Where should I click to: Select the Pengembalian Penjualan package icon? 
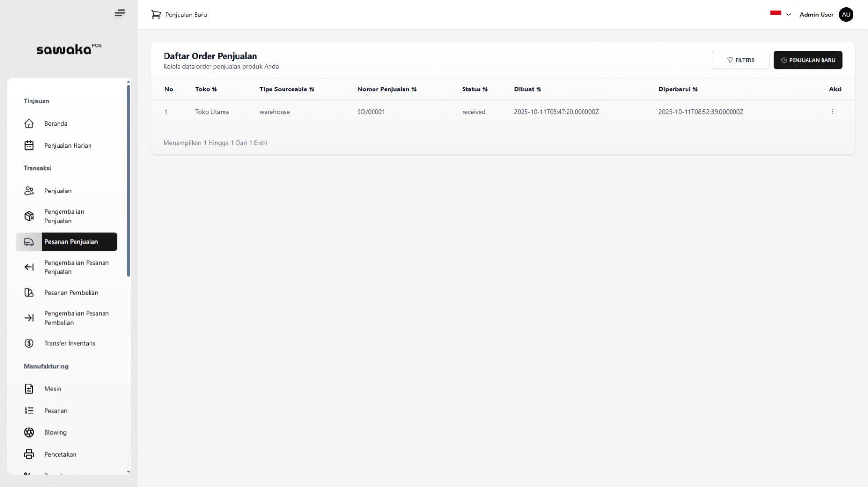coord(29,216)
